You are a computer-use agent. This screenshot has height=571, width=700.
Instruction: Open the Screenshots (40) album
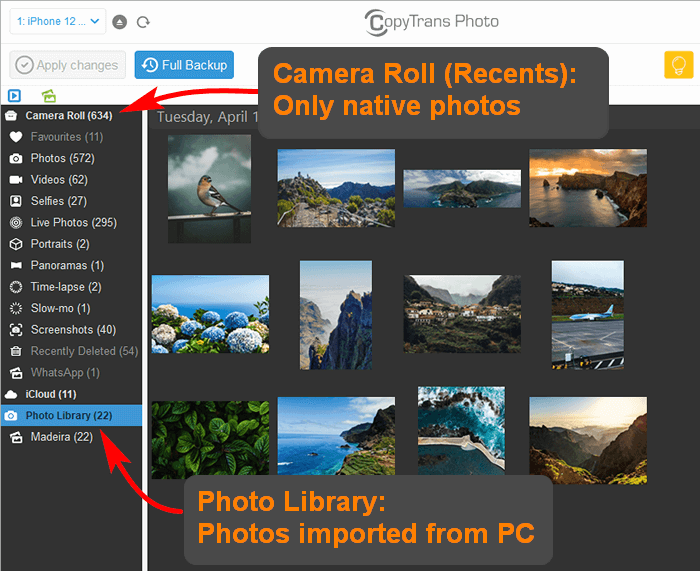(73, 329)
